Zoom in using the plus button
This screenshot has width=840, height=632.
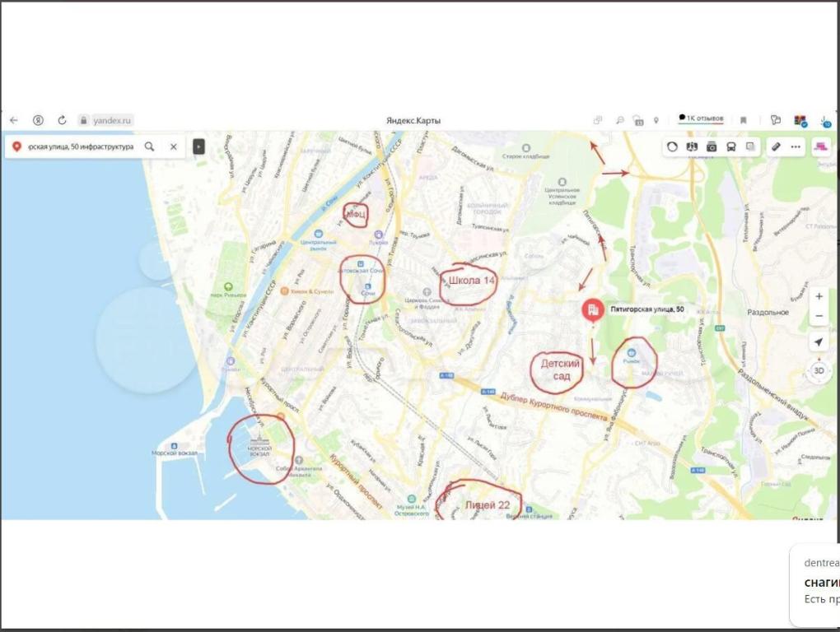819,296
